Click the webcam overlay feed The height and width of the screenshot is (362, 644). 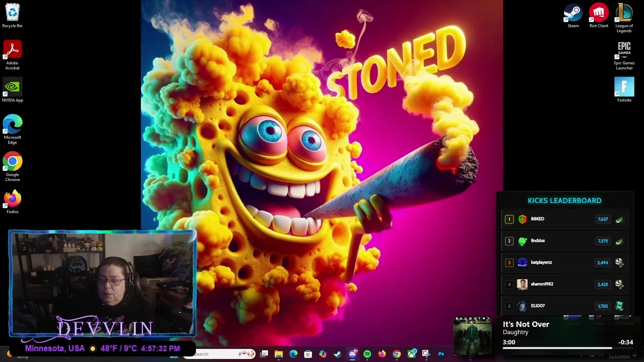click(x=102, y=283)
